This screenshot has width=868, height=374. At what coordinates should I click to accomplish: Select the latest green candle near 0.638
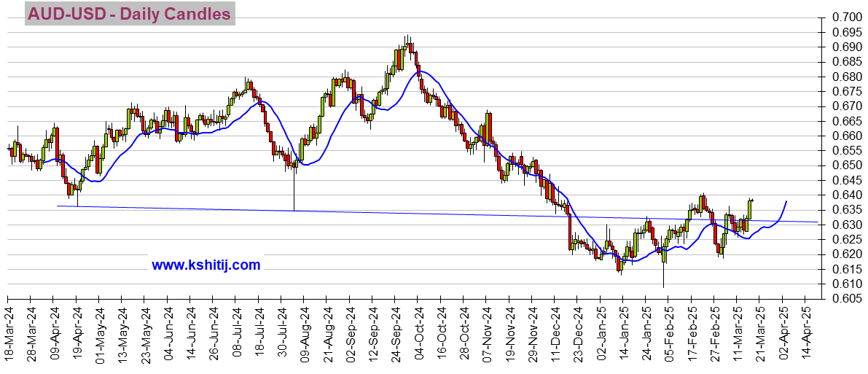[750, 209]
